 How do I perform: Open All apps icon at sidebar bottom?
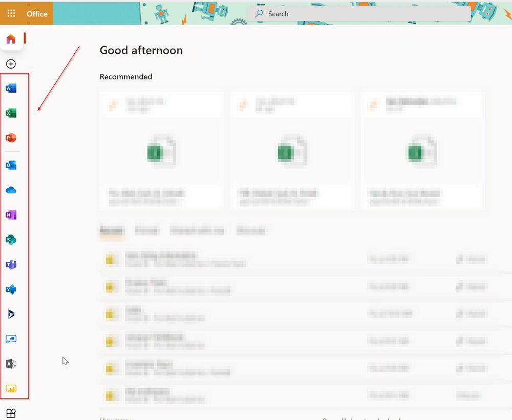point(11,413)
